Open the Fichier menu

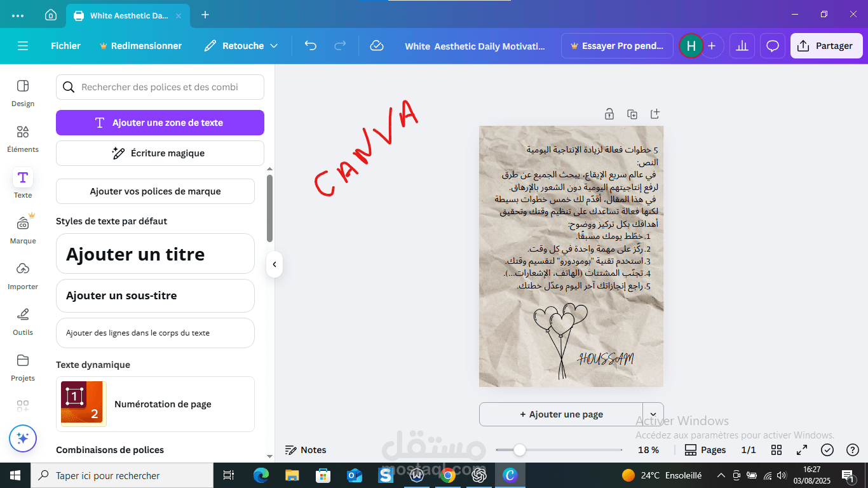click(x=66, y=46)
